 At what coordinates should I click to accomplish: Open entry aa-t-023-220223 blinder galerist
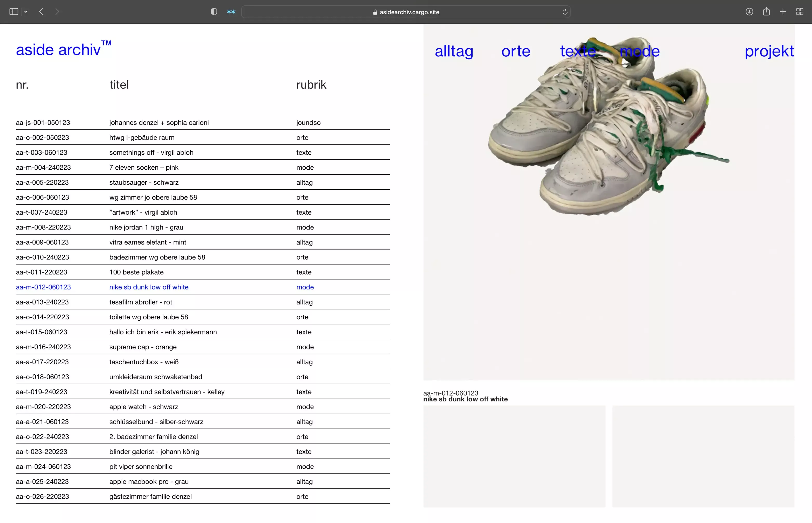[x=154, y=451]
